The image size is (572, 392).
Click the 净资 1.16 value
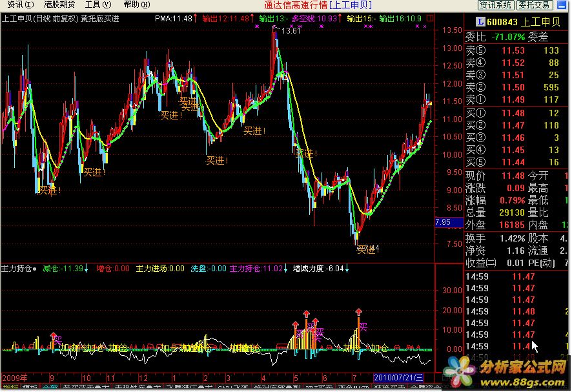click(x=515, y=251)
